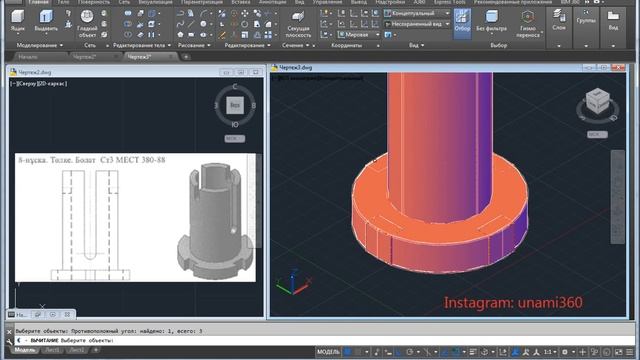Open workspace switching gear in status bar
This screenshot has height=360, width=640.
pos(565,352)
